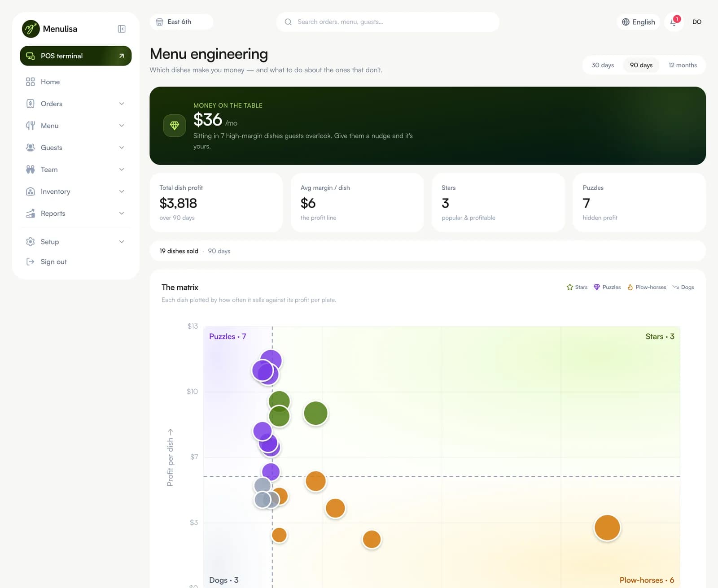Click the East 6th store icon
Viewport: 718px width, 588px height.
[159, 22]
